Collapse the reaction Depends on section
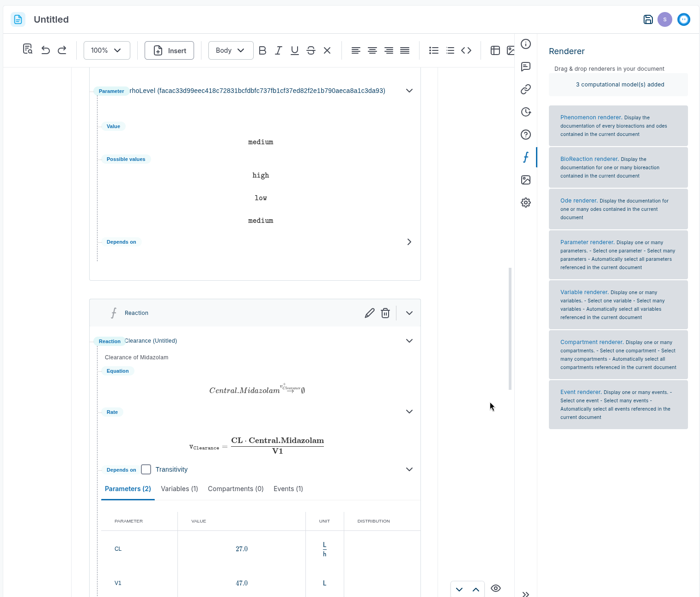The image size is (700, 597). point(409,469)
